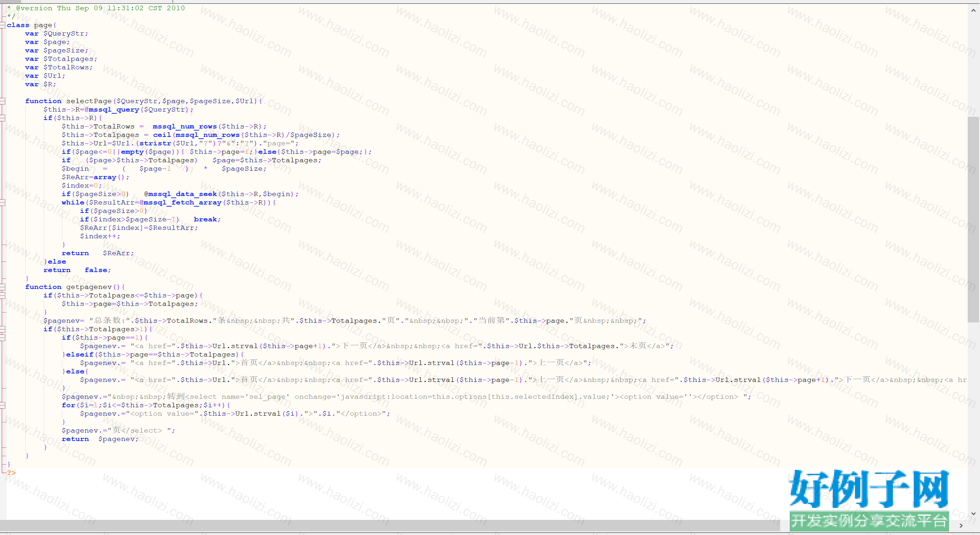
Task: Click the '总条数:' string literal
Action: [110, 321]
